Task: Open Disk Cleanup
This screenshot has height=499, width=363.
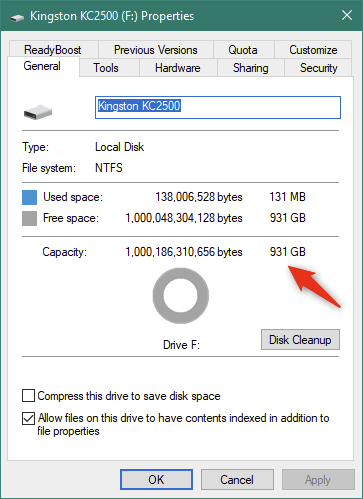Action: pyautogui.click(x=300, y=340)
